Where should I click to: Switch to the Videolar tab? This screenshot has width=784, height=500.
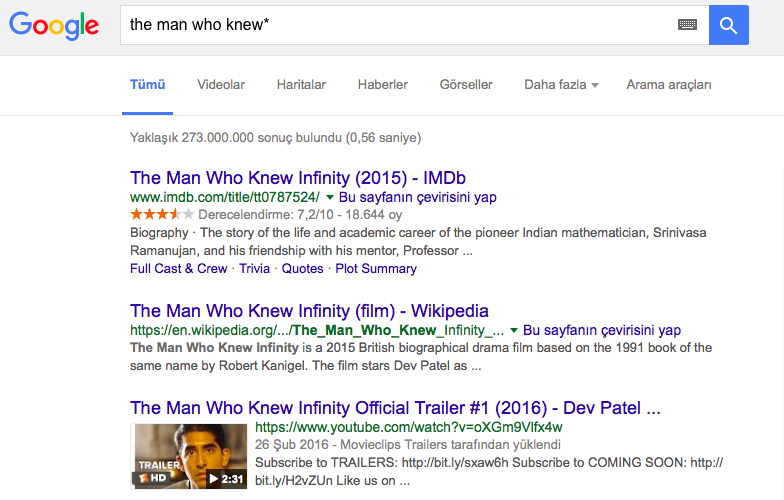[x=221, y=84]
